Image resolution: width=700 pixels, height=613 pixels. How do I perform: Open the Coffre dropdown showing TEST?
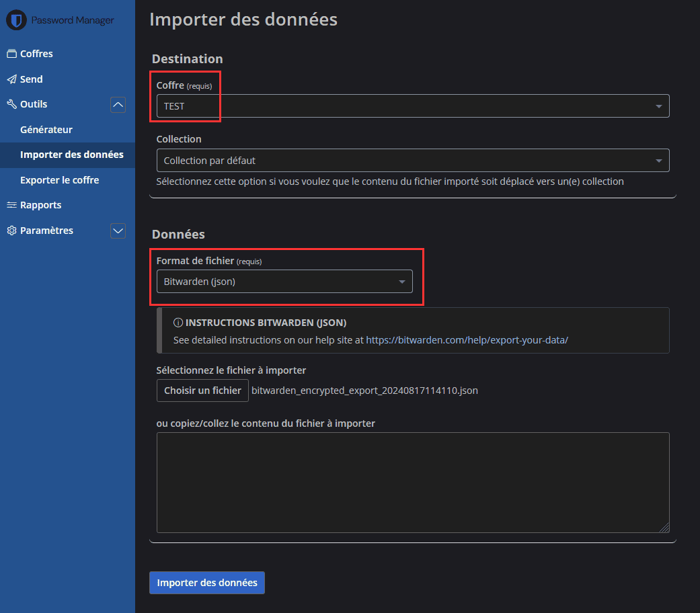click(x=413, y=106)
